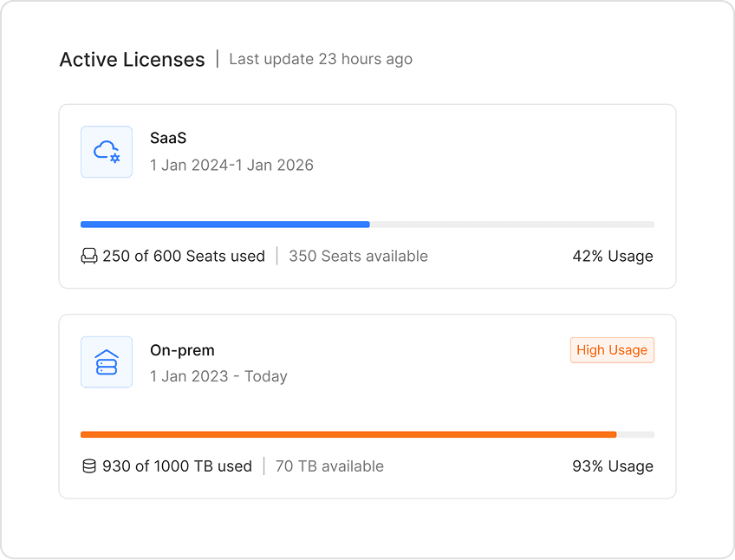Click the gear inside the cloud icon
735x560 pixels.
coord(114,159)
